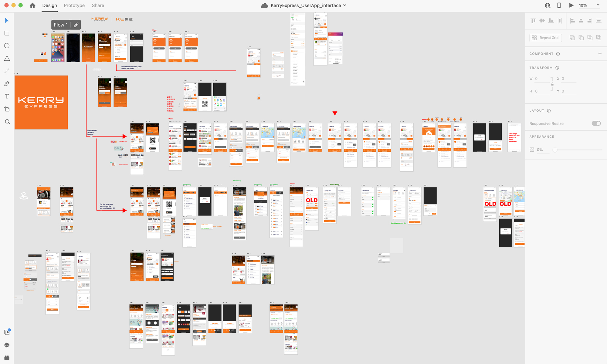Click the KerryExpress_UserApp_interface filename
This screenshot has width=607, height=364.
[x=303, y=5]
